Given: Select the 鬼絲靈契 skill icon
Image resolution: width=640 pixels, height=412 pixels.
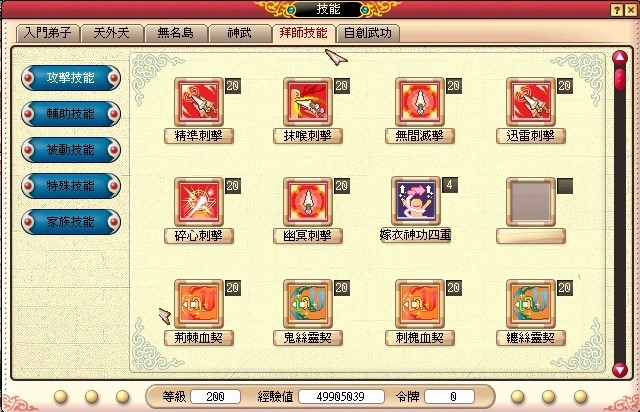Looking at the screenshot, I should pos(308,304).
